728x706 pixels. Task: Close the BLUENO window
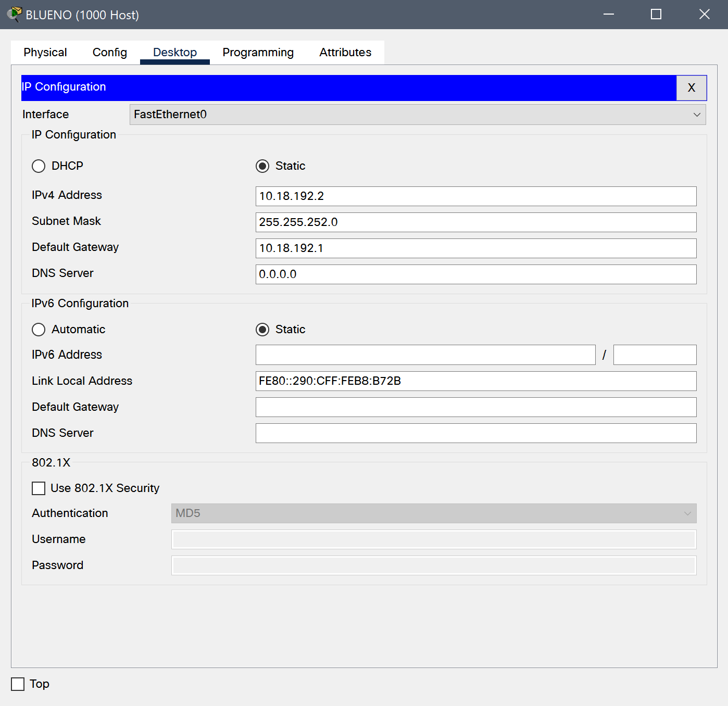[x=704, y=14]
